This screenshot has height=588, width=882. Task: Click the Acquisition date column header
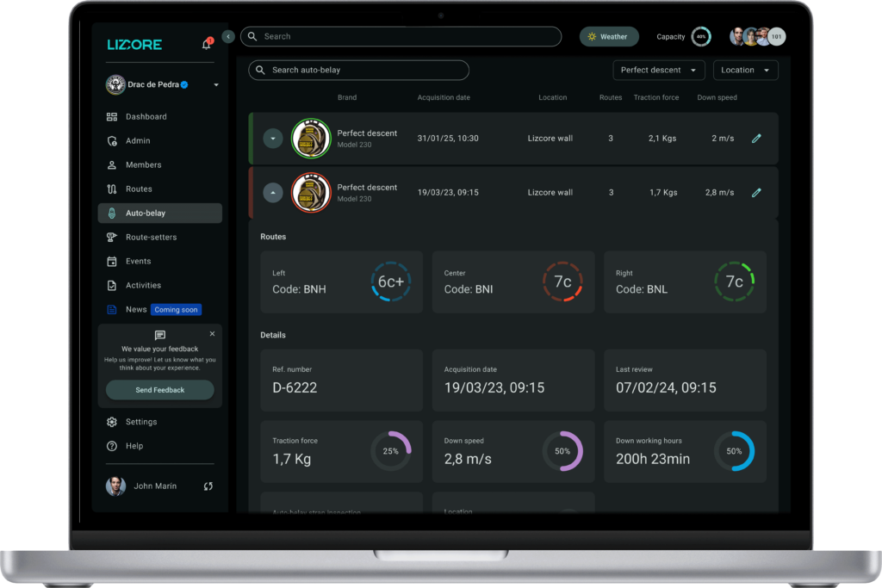click(444, 98)
